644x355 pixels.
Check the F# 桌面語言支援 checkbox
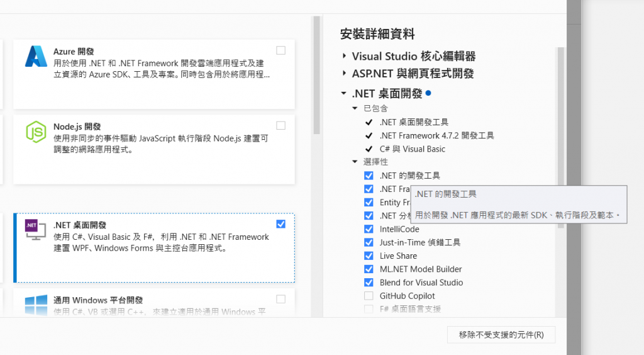pyautogui.click(x=369, y=309)
